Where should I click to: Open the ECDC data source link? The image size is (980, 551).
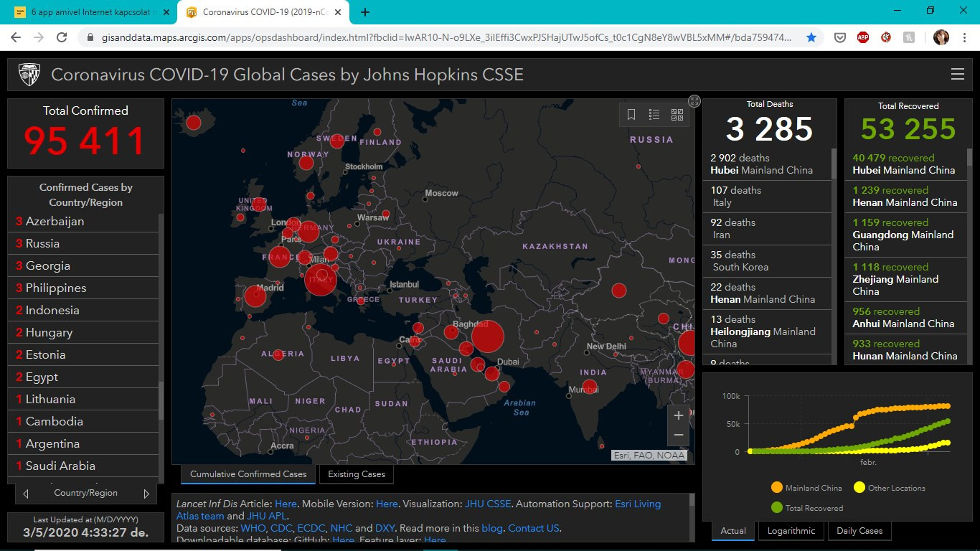[x=311, y=528]
